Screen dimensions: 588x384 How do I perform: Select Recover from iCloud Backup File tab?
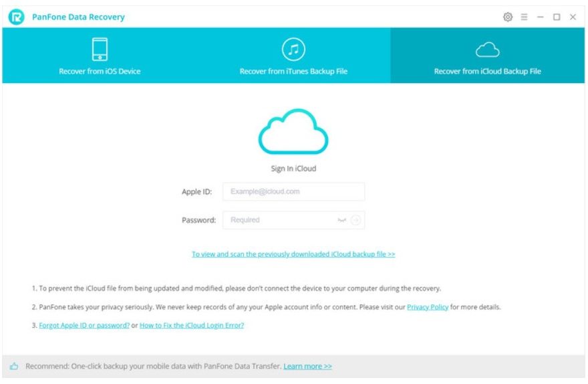tap(487, 71)
